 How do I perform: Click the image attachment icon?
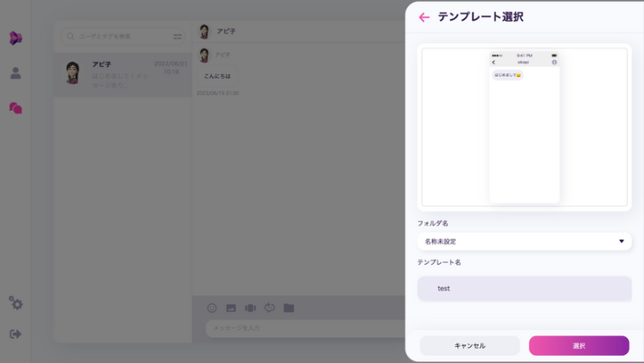click(x=231, y=308)
